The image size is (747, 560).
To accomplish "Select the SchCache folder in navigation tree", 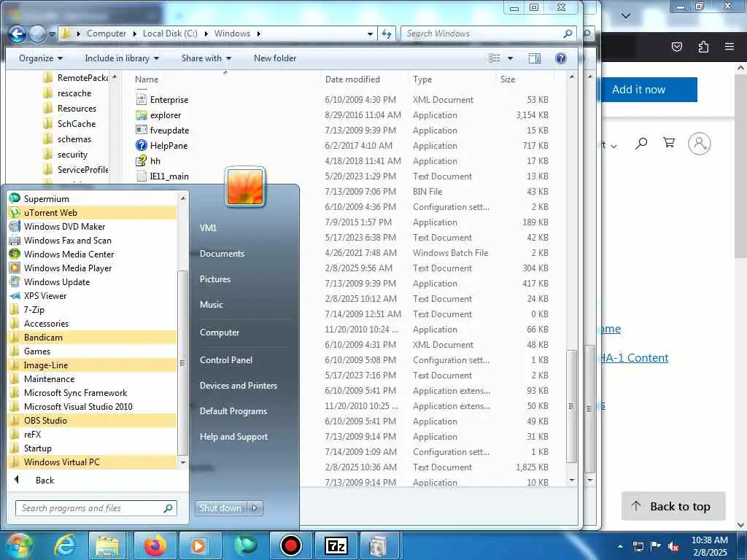I will [76, 123].
